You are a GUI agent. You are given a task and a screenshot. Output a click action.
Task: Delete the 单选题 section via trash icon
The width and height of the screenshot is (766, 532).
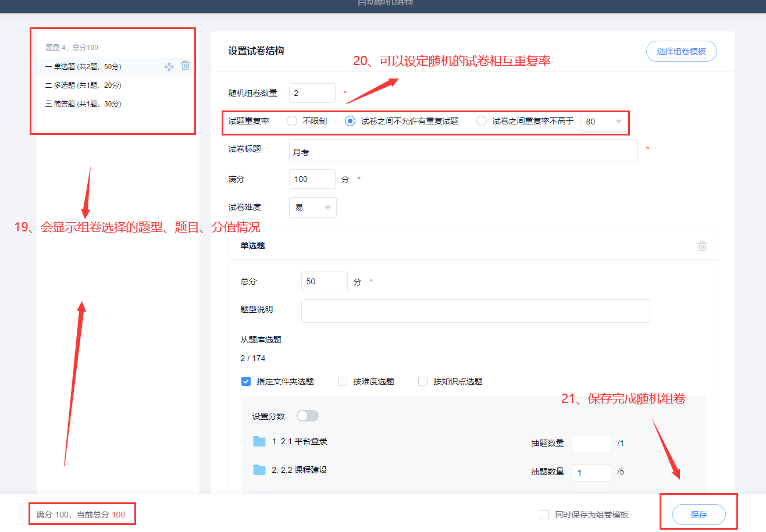click(x=702, y=246)
